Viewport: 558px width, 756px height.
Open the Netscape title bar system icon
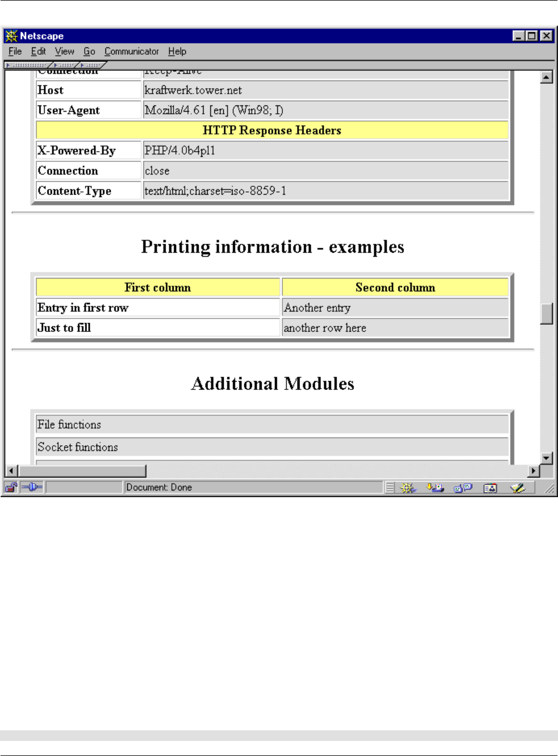point(12,36)
